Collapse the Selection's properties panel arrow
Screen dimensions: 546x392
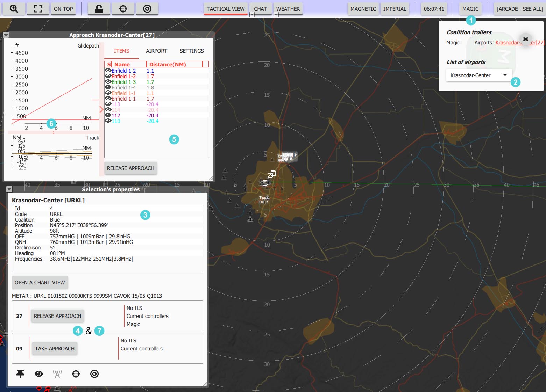coord(9,189)
